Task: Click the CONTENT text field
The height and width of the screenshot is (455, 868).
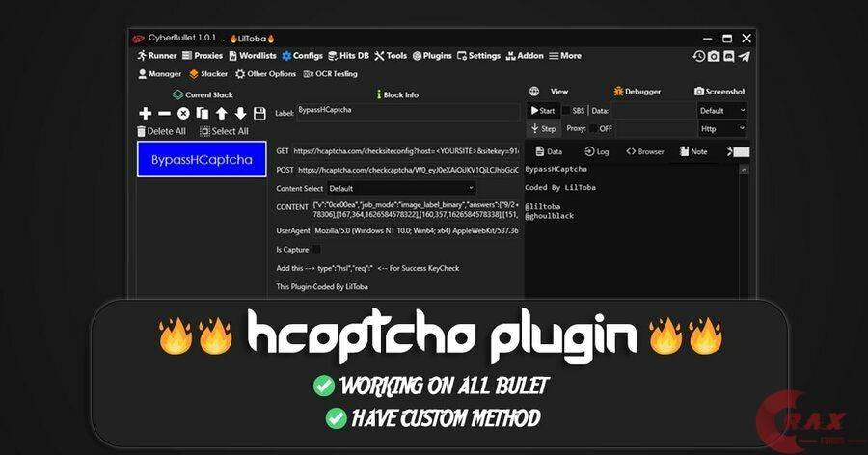Action: pos(415,209)
